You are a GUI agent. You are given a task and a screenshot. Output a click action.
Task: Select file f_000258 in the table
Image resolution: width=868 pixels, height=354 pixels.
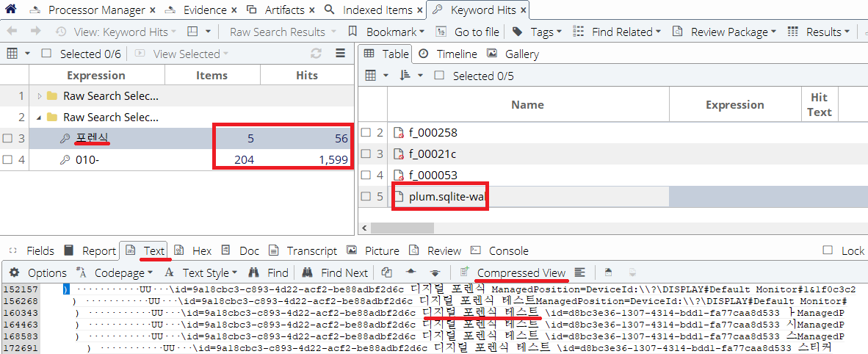coord(433,132)
